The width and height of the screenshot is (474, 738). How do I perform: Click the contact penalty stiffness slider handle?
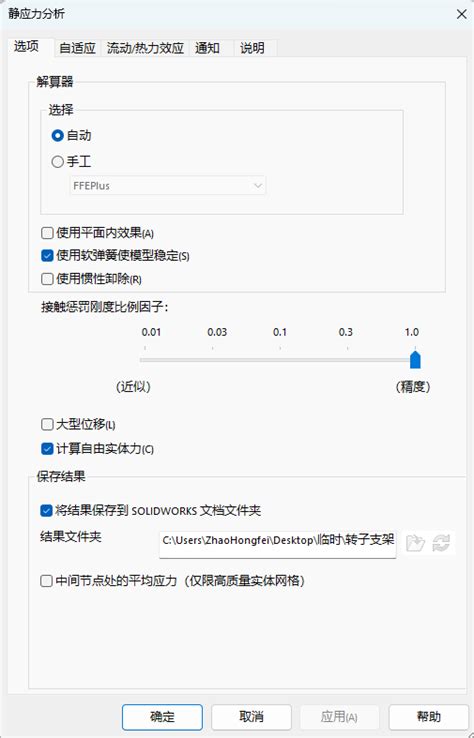pos(415,359)
